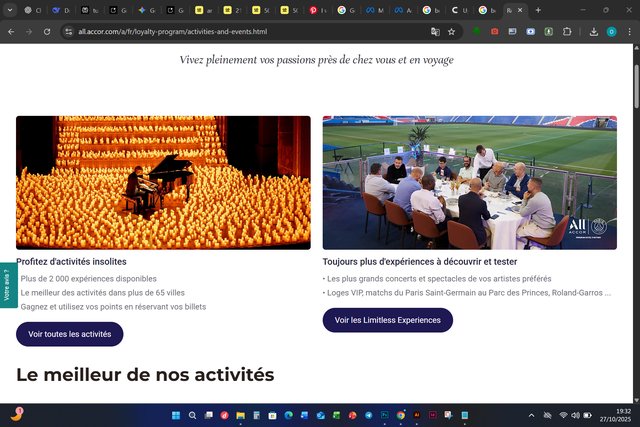Open Microsoft Edge from taskbar
Viewport: 640px width, 427px height.
(x=289, y=415)
